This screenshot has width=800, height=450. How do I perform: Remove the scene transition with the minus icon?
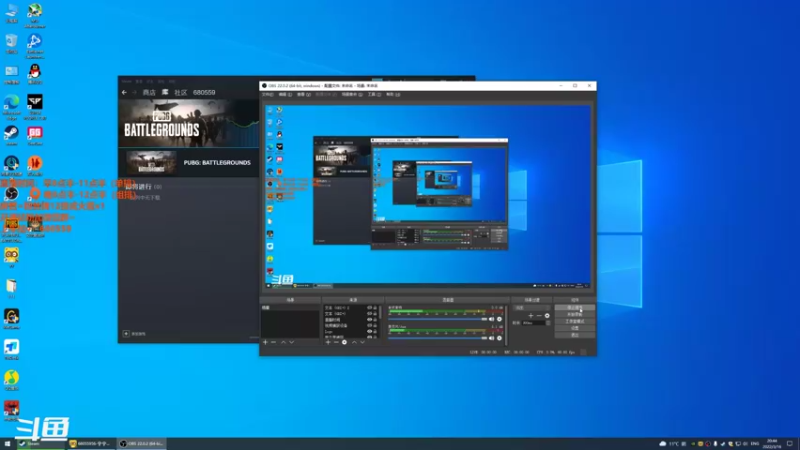(x=539, y=316)
